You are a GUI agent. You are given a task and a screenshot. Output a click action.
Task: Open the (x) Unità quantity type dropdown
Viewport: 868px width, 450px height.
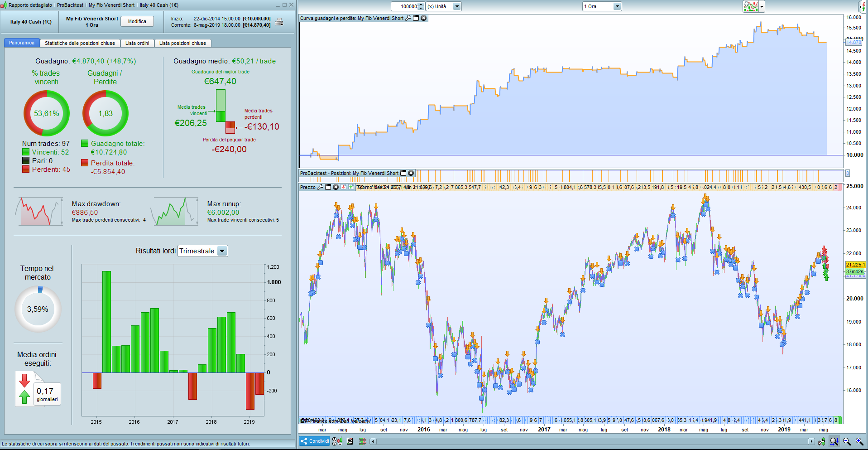444,6
